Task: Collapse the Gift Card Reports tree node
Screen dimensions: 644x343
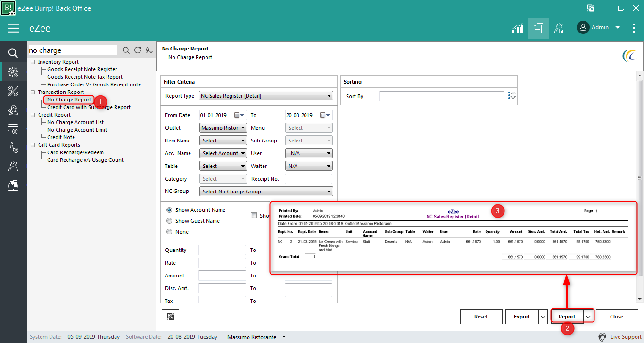Action: click(x=33, y=145)
